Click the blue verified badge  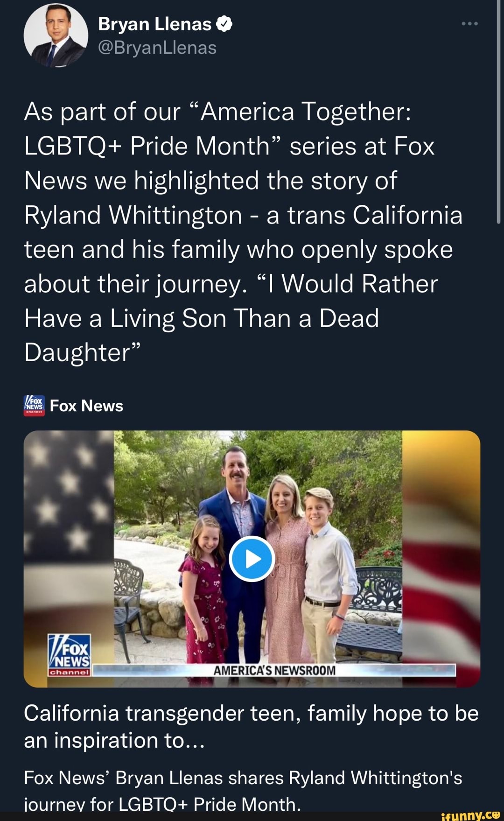[x=224, y=24]
